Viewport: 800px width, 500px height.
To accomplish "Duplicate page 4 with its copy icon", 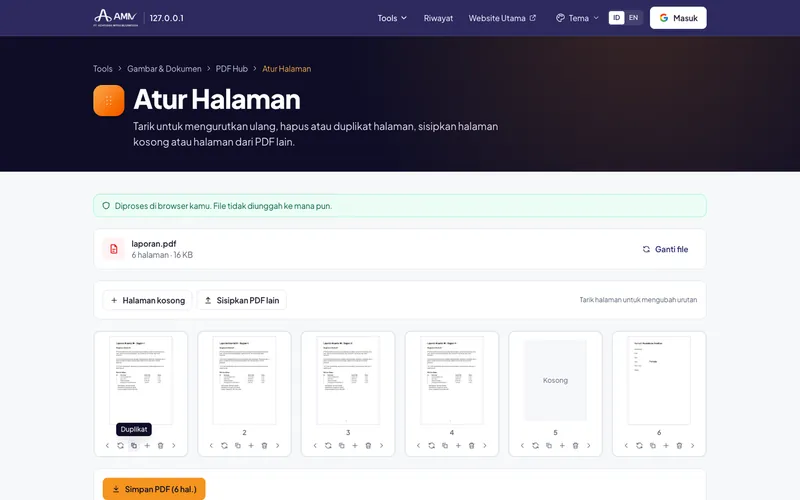I will [445, 445].
